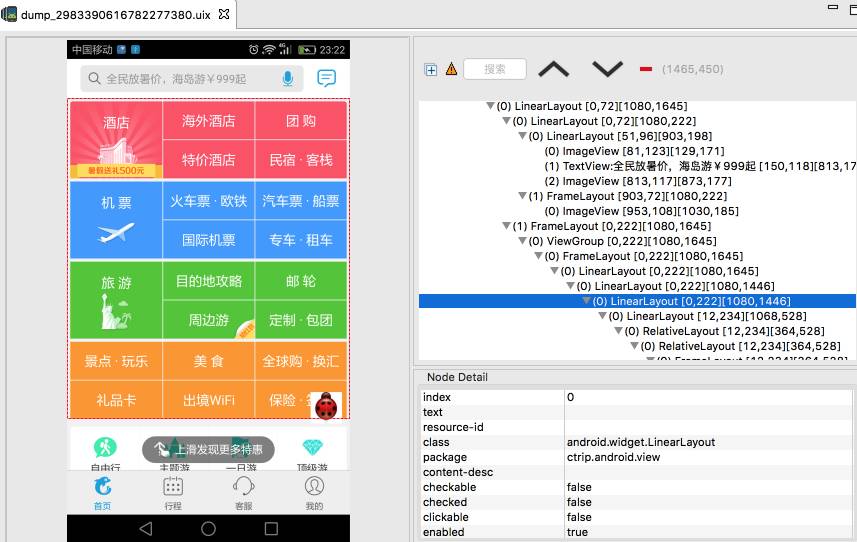Focus the 搜索 search input field

(x=495, y=69)
